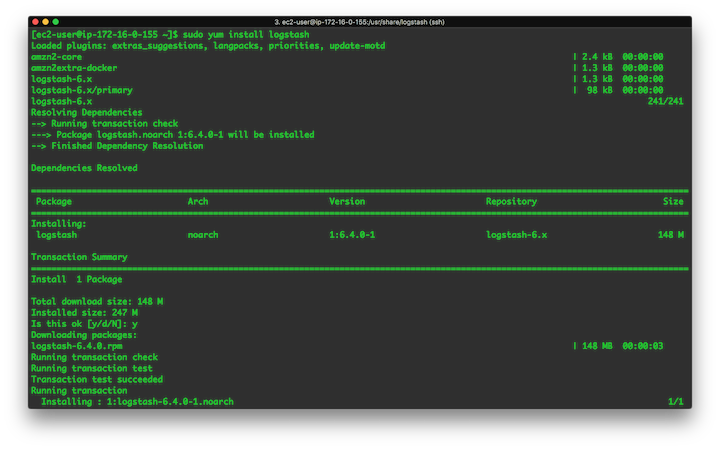Image resolution: width=720 pixels, height=449 pixels.
Task: Click the final 'Running transaction' line
Action: point(79,391)
